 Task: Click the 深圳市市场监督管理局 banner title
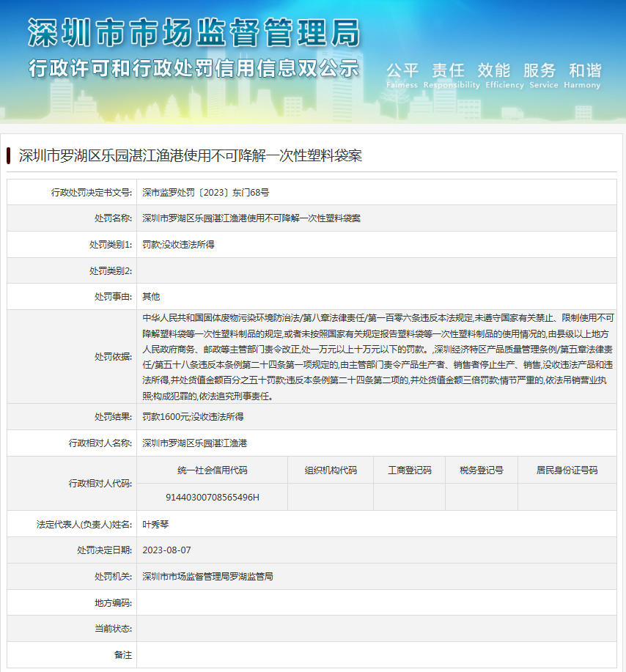[194, 33]
